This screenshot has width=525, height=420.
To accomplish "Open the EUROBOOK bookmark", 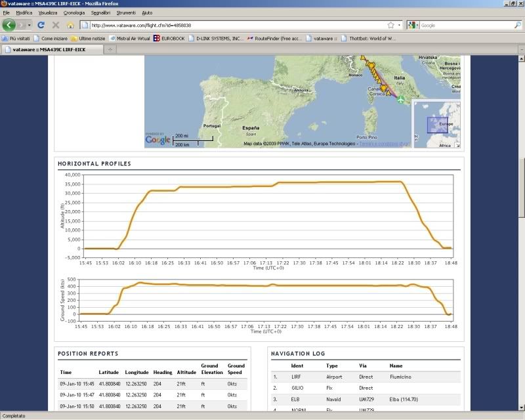I will [x=169, y=39].
